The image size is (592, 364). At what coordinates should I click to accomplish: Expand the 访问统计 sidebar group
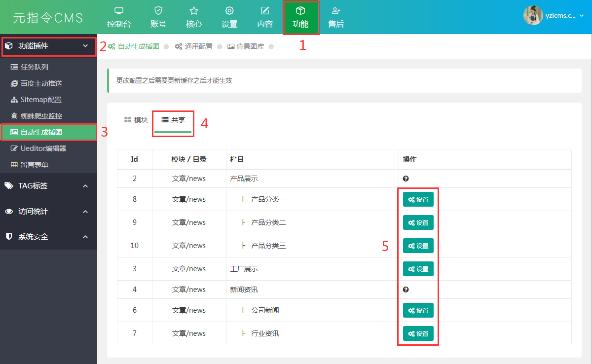click(x=48, y=212)
